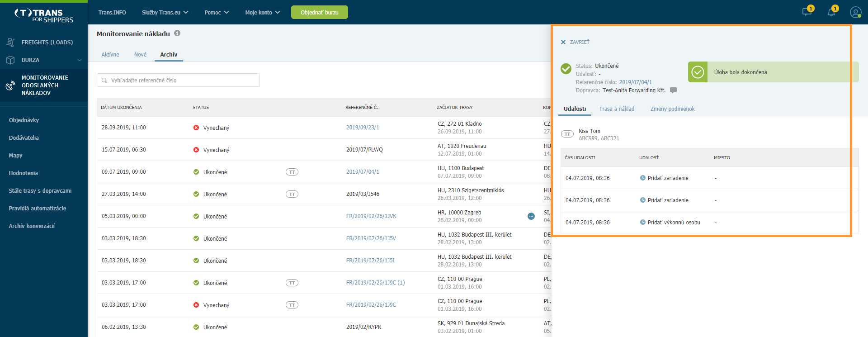Click 'HU, 2310 Szigetszentmiklós' route cell

click(471, 190)
